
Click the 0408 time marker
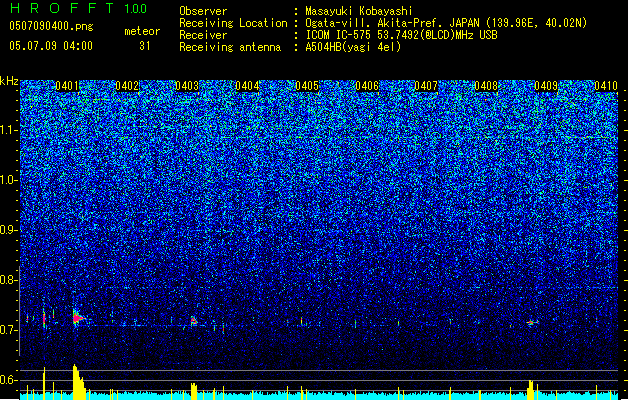(x=486, y=86)
